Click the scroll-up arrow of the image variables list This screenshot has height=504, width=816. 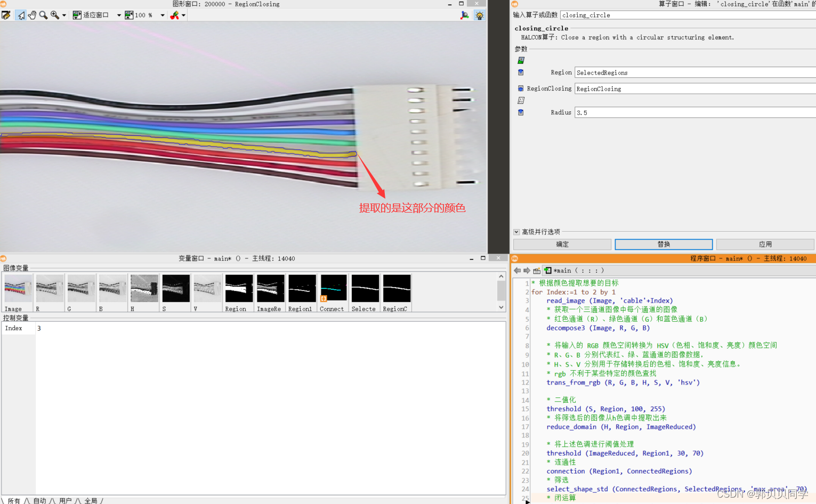tap(501, 277)
